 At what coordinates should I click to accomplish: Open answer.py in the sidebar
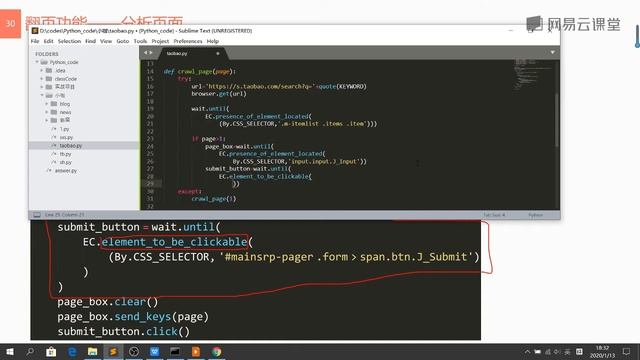66,171
